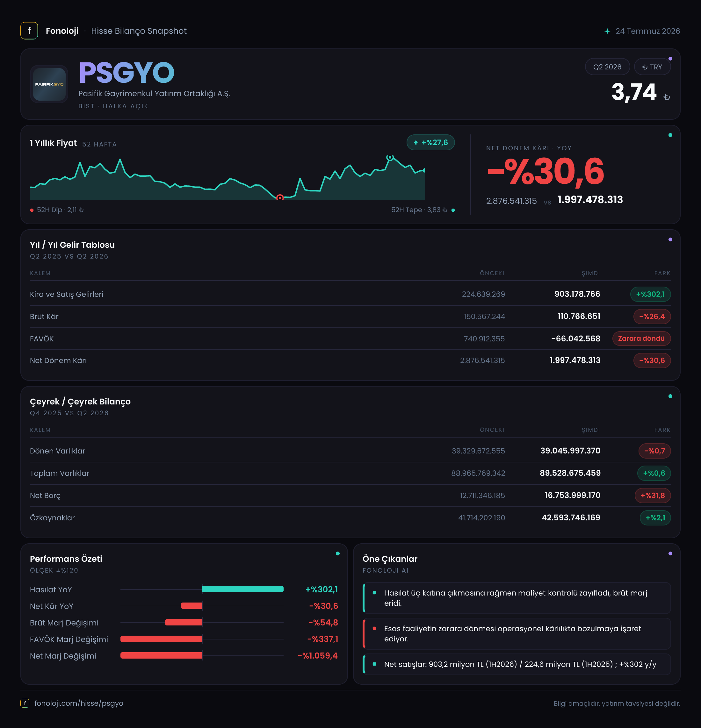Click the 89.528.675.459 total assets value
The width and height of the screenshot is (701, 728).
(x=570, y=473)
